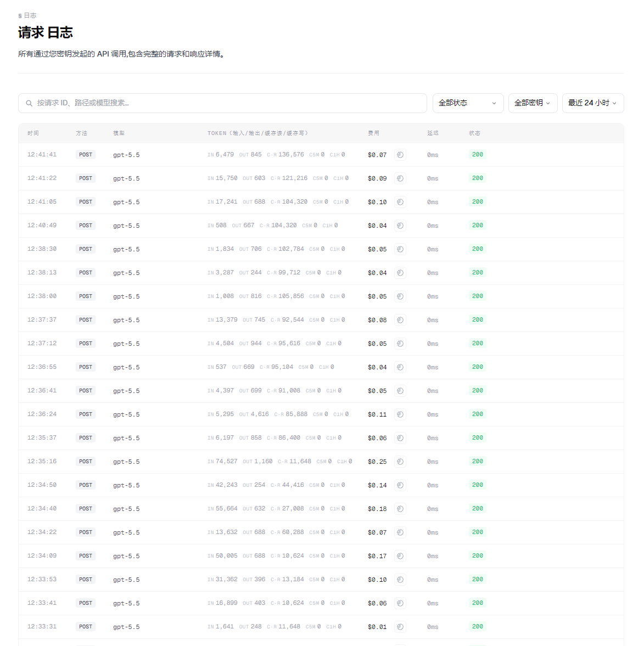
Task: Click the 12:33:31 timestamp cell
Action: 42,627
